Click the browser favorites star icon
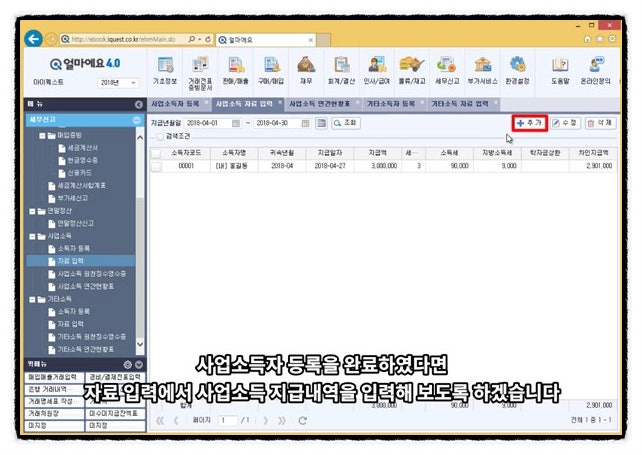Image resolution: width=642 pixels, height=455 pixels. pos(600,38)
